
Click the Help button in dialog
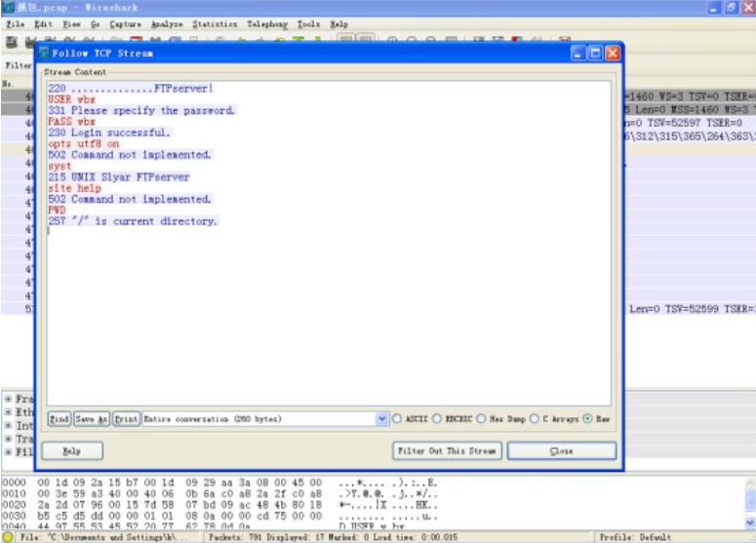pos(72,451)
